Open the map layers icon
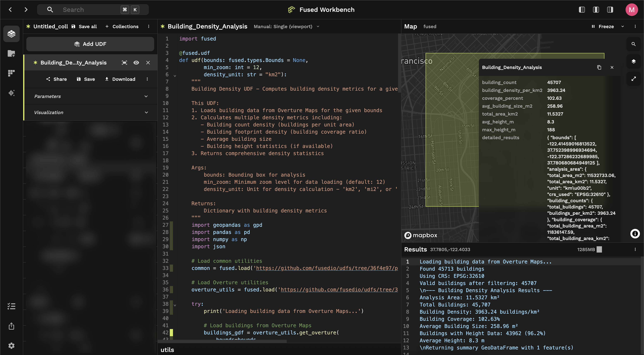 (x=633, y=61)
